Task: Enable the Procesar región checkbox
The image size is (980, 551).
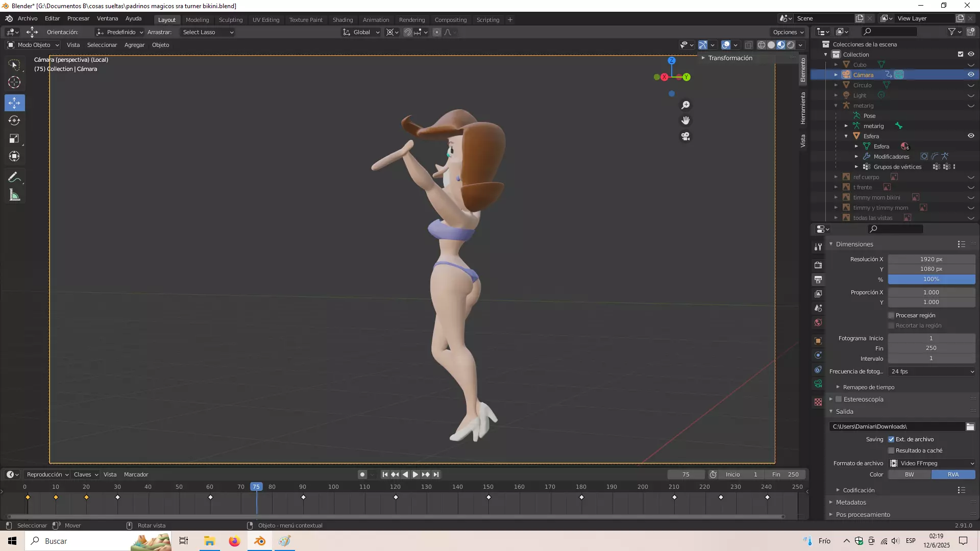Action: [891, 315]
